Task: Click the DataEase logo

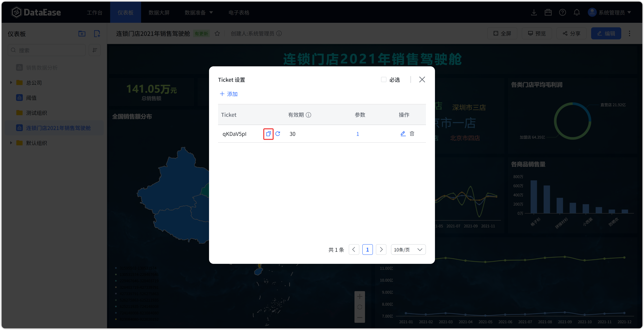Action: tap(36, 12)
